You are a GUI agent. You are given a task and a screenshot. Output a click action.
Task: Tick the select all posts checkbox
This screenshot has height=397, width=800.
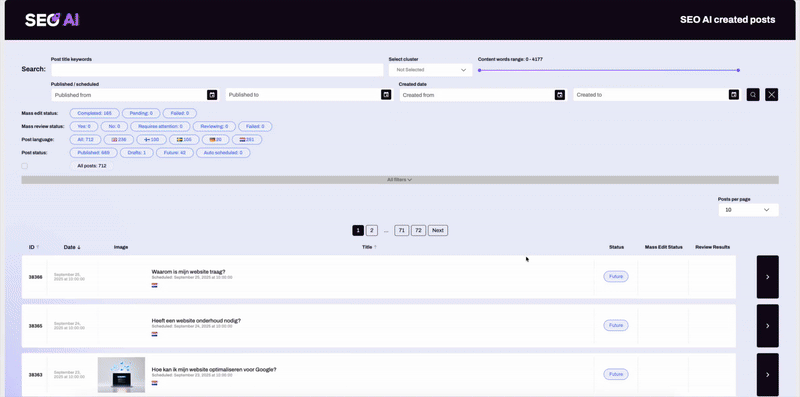pos(24,166)
